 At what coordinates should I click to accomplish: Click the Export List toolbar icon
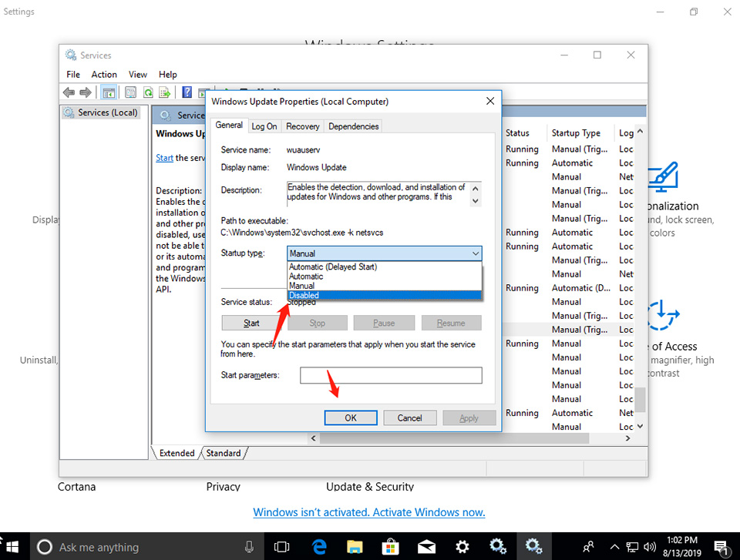click(x=165, y=92)
